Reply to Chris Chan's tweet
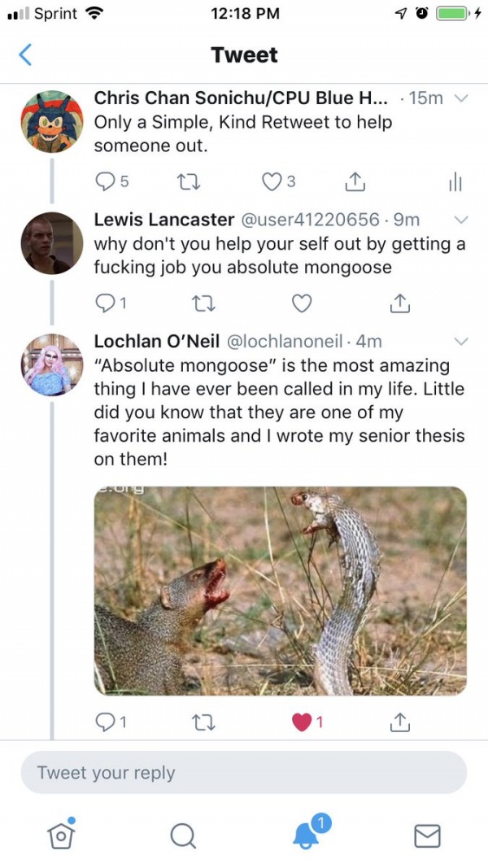Viewport: 488px width, 868px height. click(106, 181)
